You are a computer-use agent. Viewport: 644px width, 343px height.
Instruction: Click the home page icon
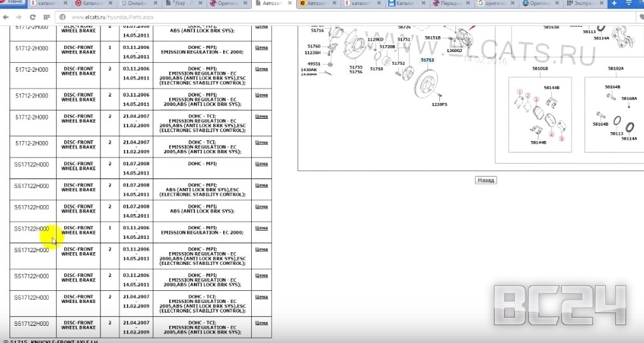pos(46,17)
